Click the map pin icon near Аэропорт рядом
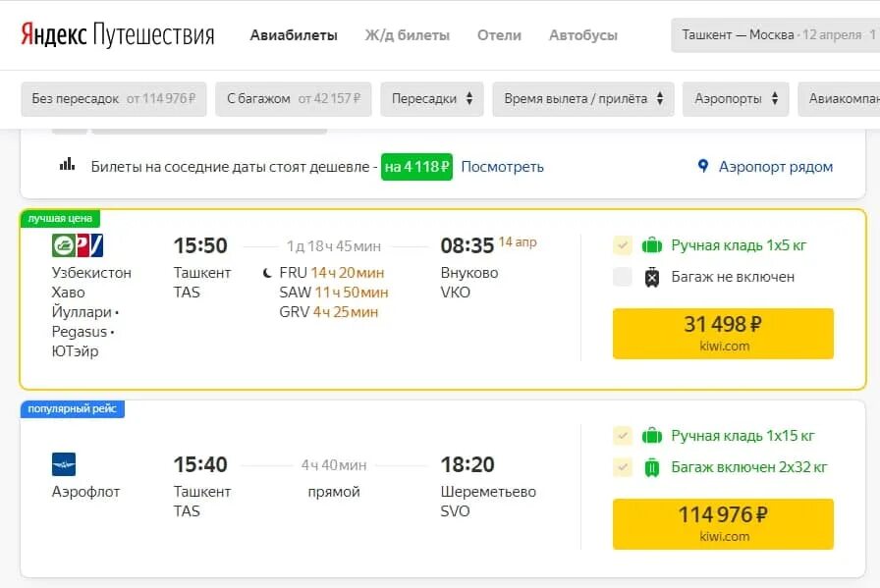This screenshot has height=588, width=880. coord(702,166)
